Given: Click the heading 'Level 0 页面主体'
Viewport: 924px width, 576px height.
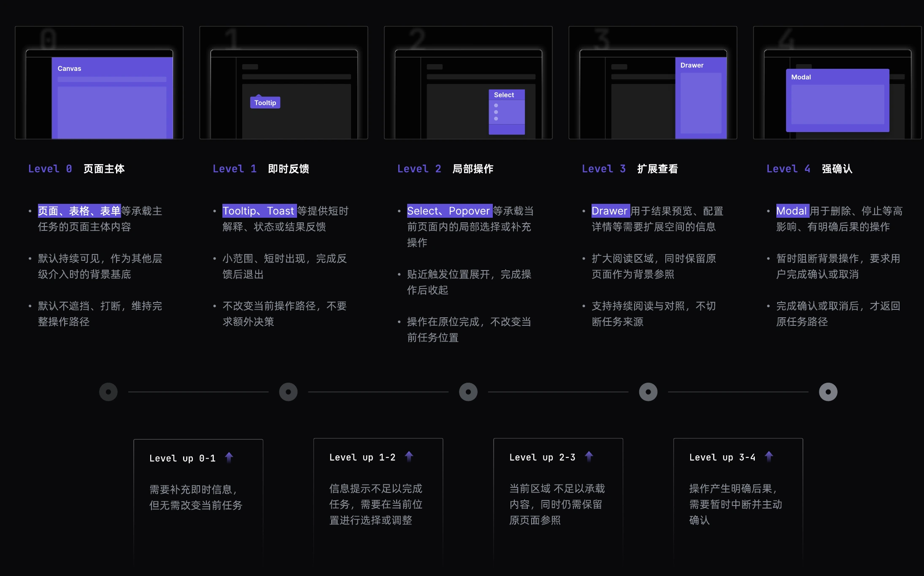Looking at the screenshot, I should point(76,169).
